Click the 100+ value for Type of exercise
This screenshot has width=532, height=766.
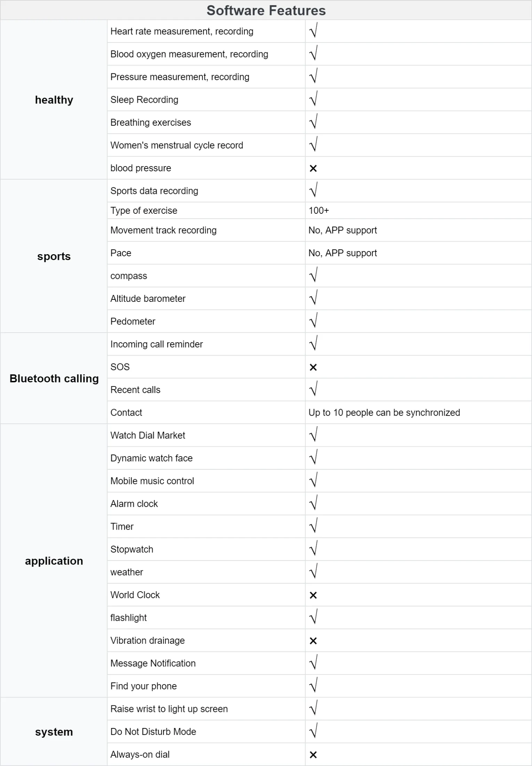319,211
